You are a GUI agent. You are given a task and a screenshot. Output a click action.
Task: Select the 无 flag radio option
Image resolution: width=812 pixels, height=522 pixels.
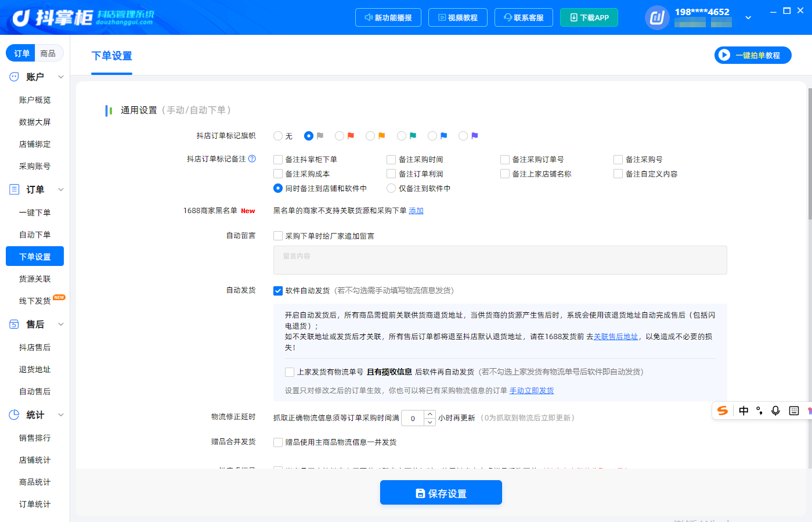pyautogui.click(x=278, y=136)
